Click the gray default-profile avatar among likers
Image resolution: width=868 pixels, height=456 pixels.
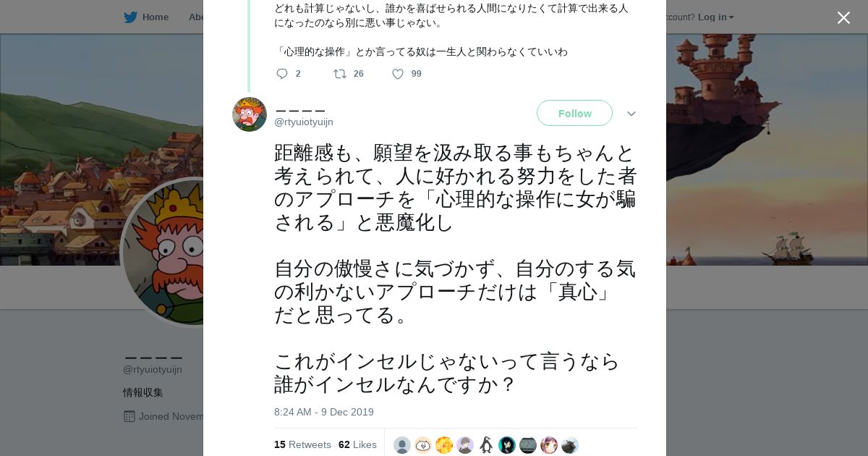tap(402, 445)
